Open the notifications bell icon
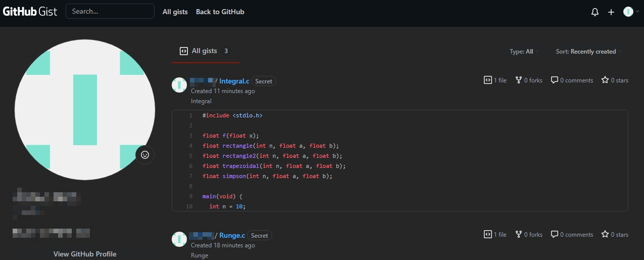The height and width of the screenshot is (260, 644). click(595, 12)
